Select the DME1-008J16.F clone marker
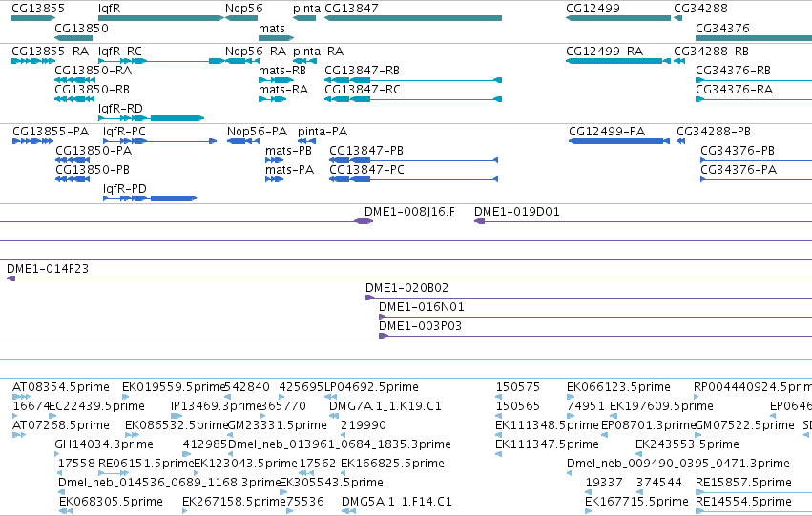The width and height of the screenshot is (812, 516). (x=364, y=221)
